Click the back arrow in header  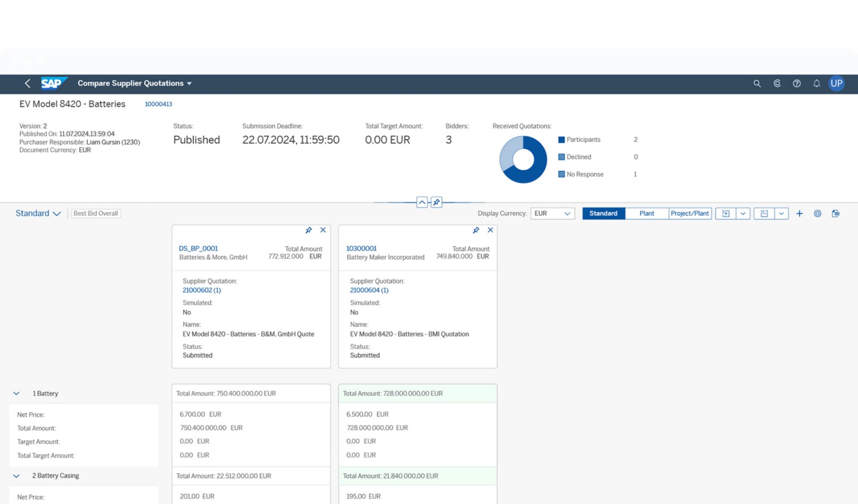point(27,83)
